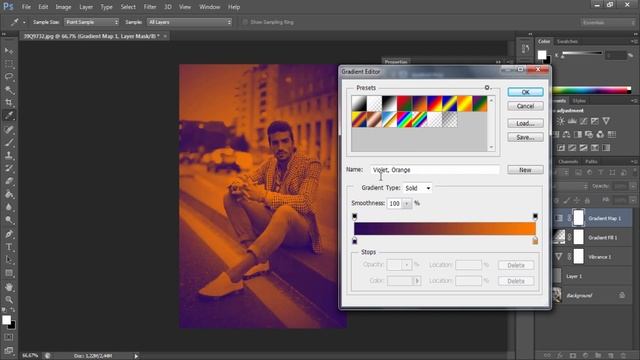
Task: Switch to the Swatches tab
Action: 567,41
